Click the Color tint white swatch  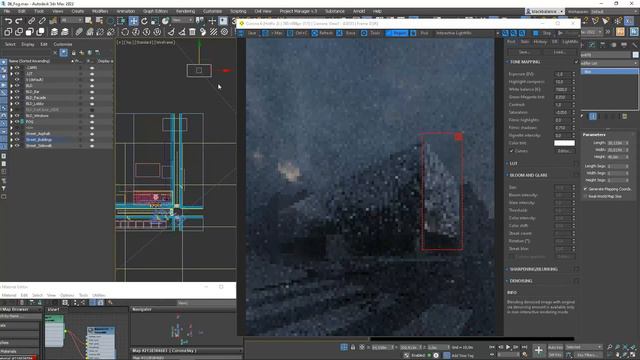pos(564,143)
